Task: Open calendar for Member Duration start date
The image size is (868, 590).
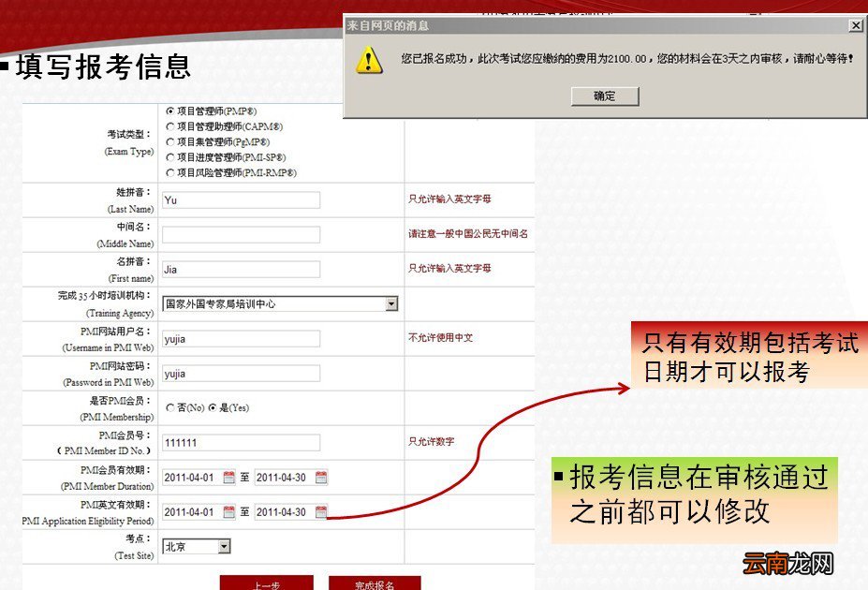Action: click(x=229, y=478)
